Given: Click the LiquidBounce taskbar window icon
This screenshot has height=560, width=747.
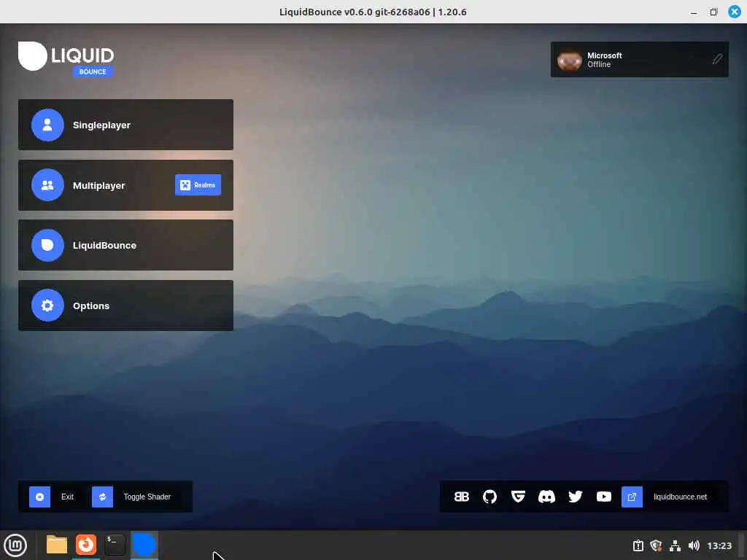Looking at the screenshot, I should tap(144, 544).
